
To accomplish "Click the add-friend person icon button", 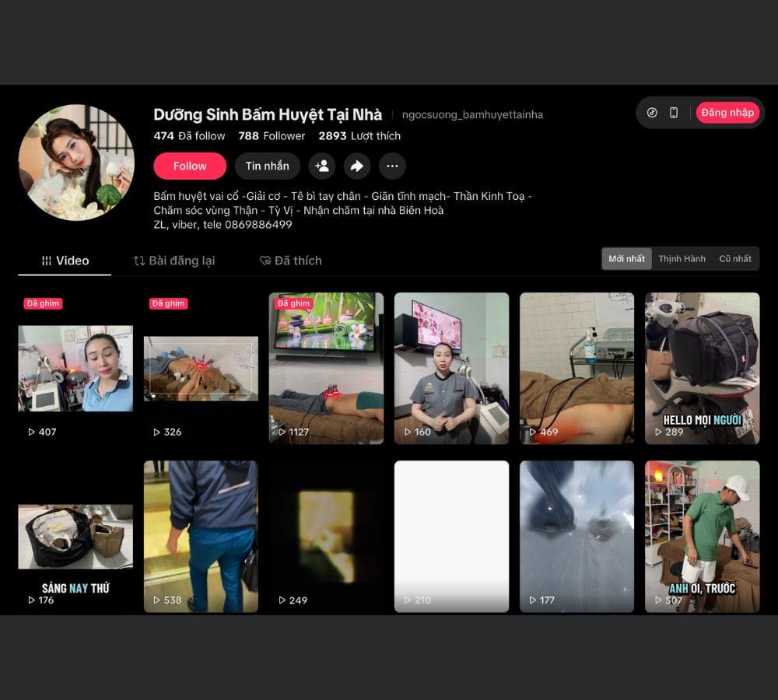I will coord(321,166).
